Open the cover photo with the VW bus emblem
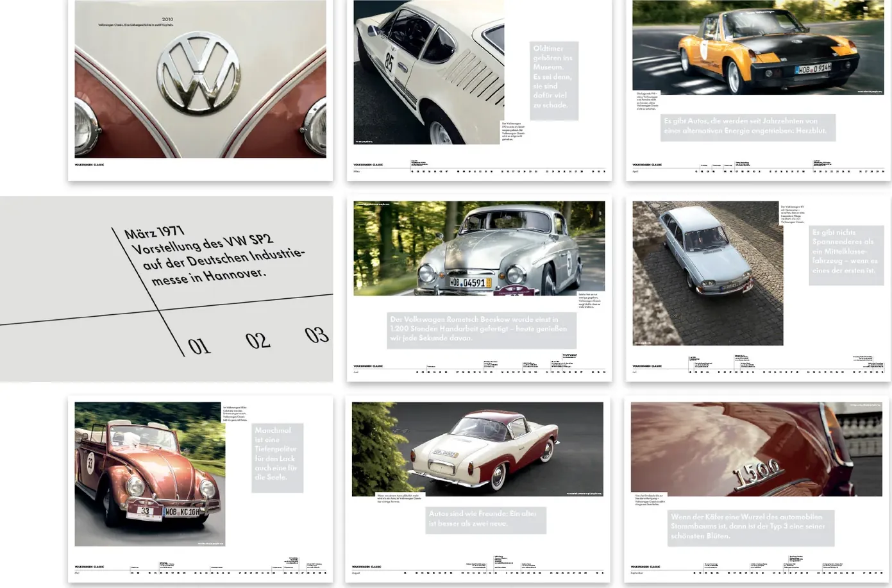Image resolution: width=892 pixels, height=588 pixels. [200, 79]
